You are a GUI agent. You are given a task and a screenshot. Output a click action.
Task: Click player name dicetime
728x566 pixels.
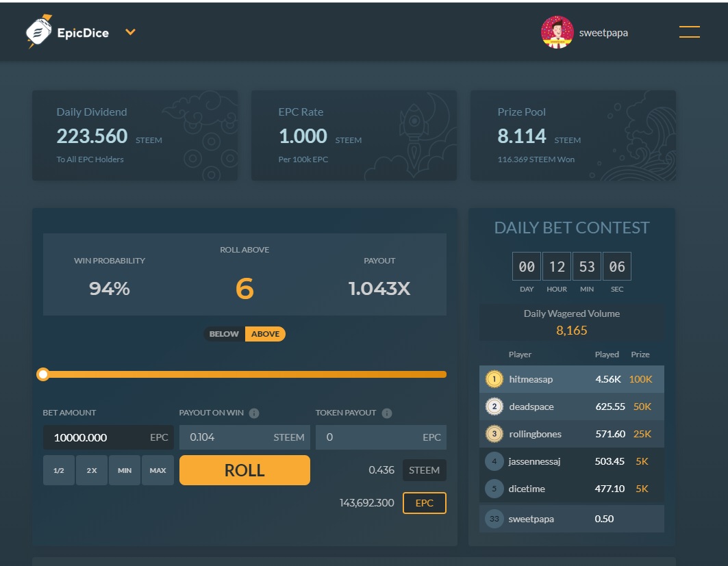[527, 489]
